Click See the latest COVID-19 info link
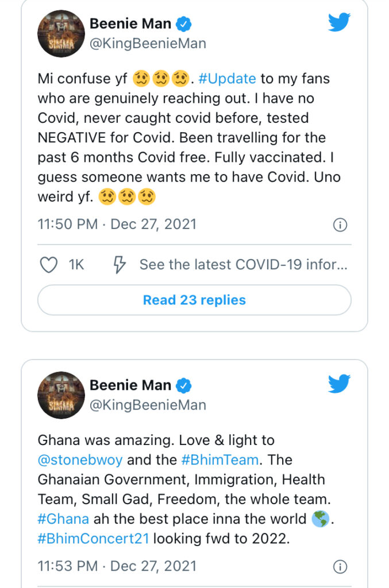 tap(243, 265)
